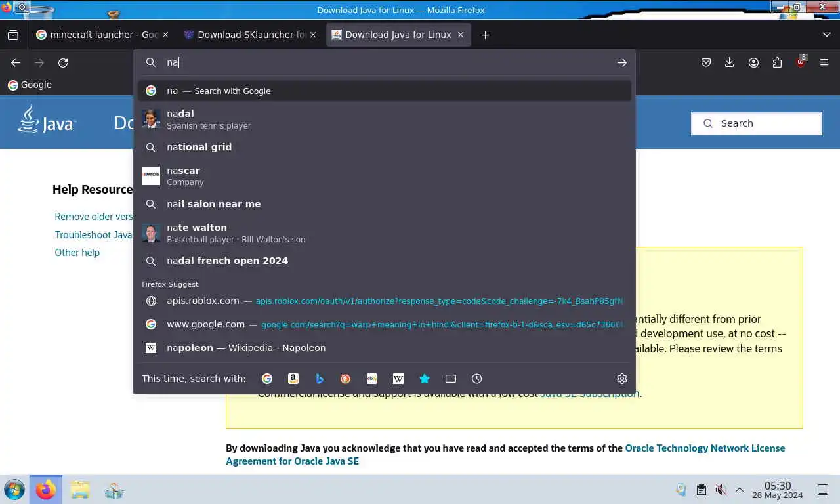Viewport: 840px width, 504px height.
Task: Open Remove older versions link
Action: point(93,216)
